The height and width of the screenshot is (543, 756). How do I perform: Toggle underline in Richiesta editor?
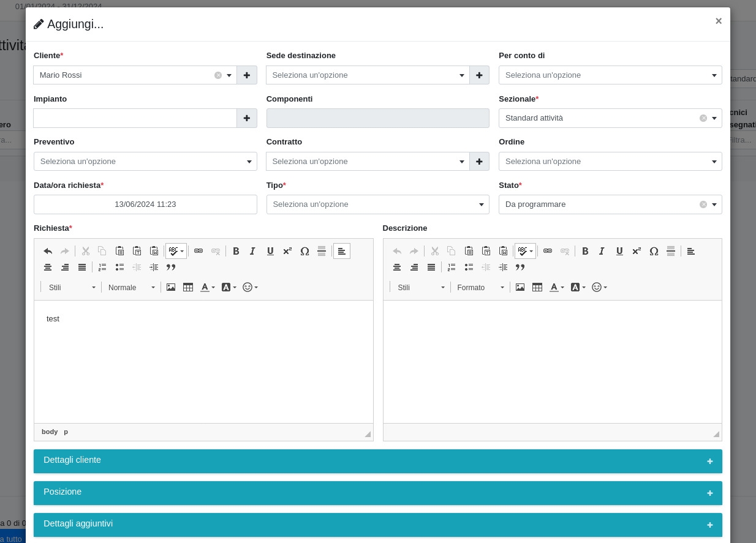coord(270,251)
